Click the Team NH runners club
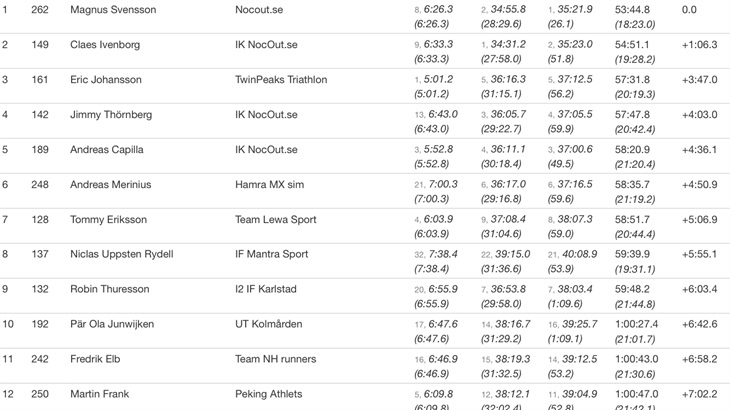Image resolution: width=730 pixels, height=410 pixels. (275, 360)
